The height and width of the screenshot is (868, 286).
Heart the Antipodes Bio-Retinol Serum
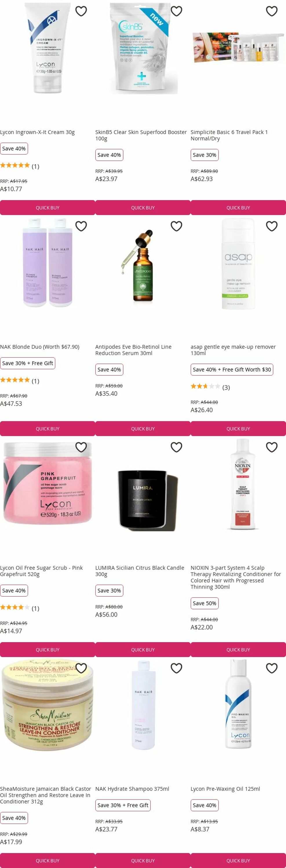click(x=176, y=226)
